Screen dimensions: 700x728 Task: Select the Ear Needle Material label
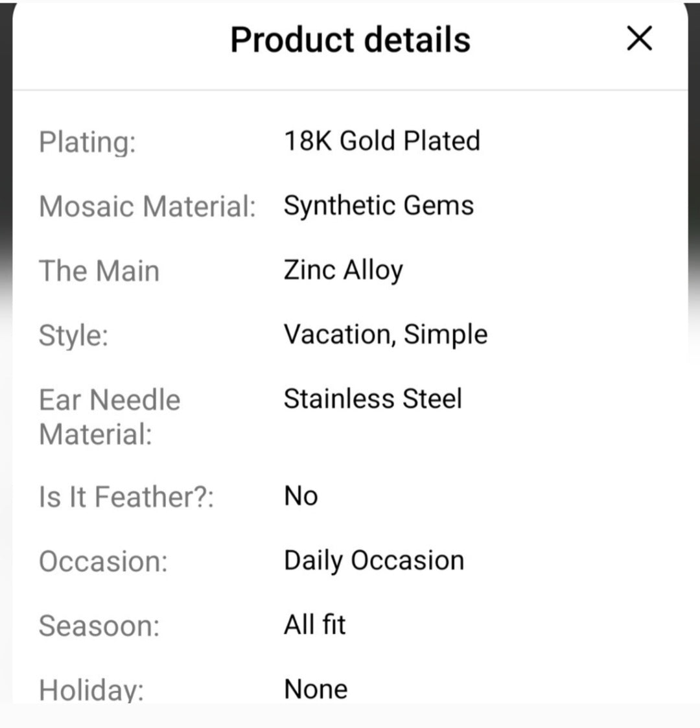(x=110, y=417)
